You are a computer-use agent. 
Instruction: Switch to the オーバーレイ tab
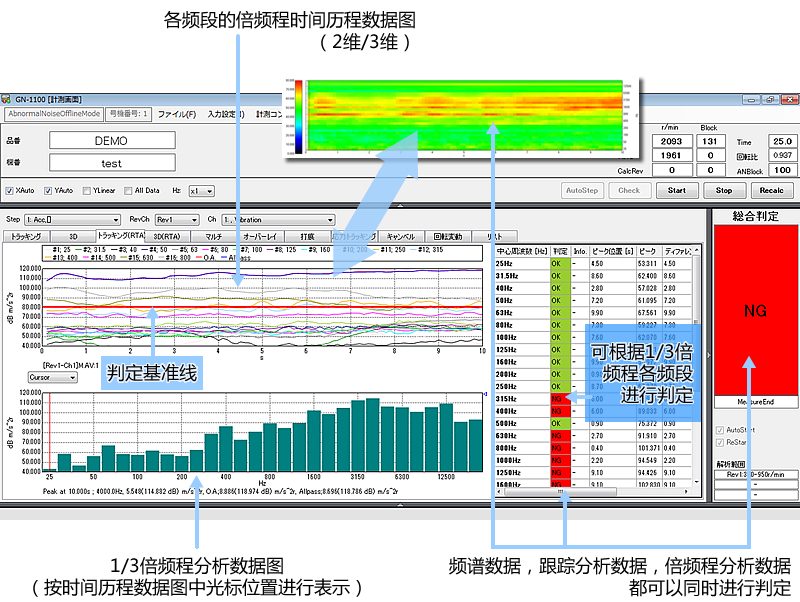(x=260, y=237)
